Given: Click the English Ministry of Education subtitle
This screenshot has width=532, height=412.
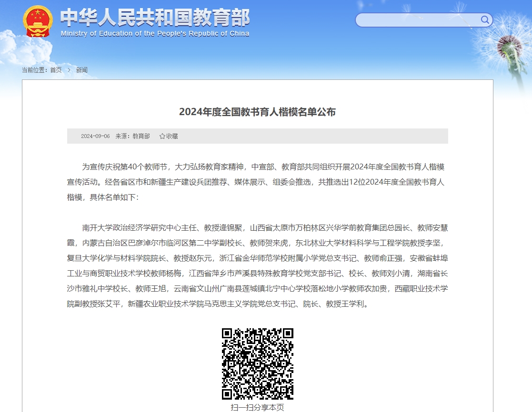Looking at the screenshot, I should pos(155,34).
